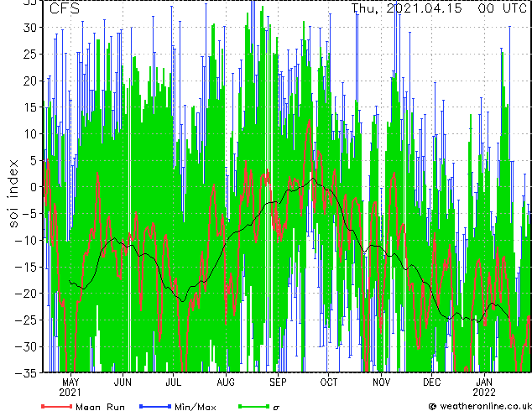Click the blue Min/Max legend line
This screenshot has height=411, width=532.
click(x=155, y=406)
